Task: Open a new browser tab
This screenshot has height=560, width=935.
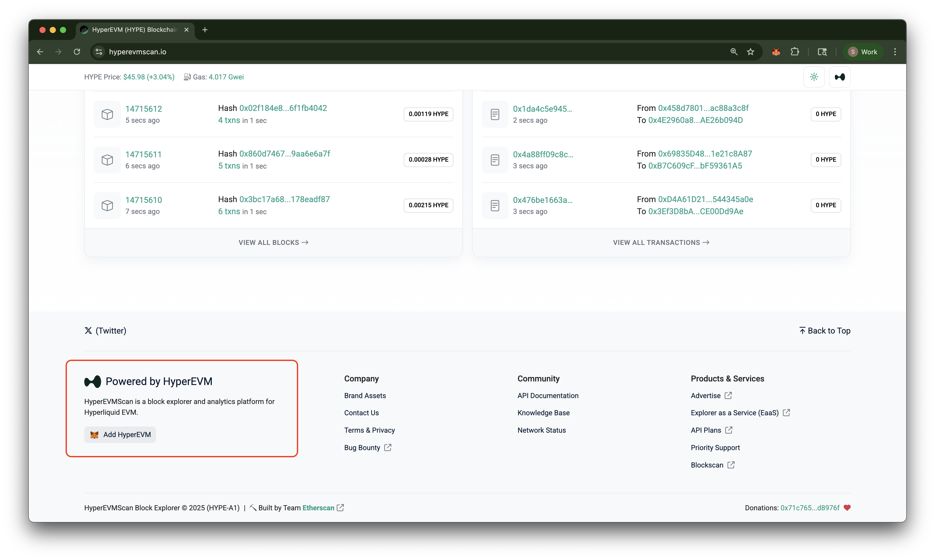Action: pyautogui.click(x=205, y=30)
